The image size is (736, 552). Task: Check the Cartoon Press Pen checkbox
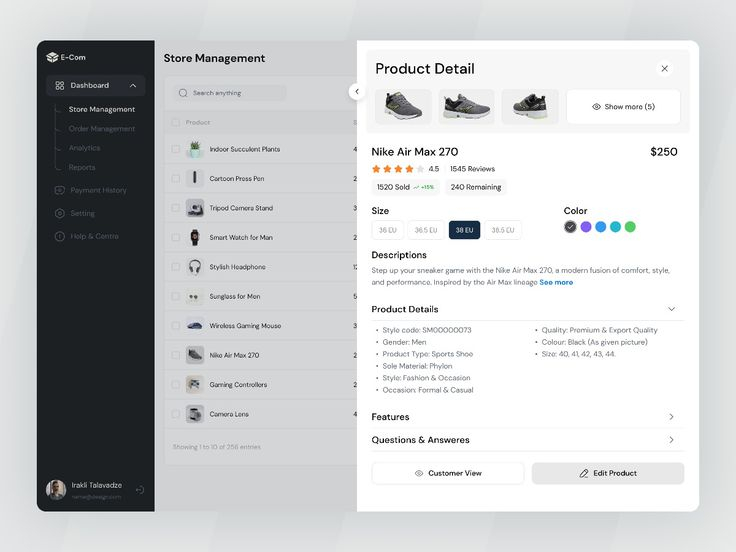(x=176, y=178)
